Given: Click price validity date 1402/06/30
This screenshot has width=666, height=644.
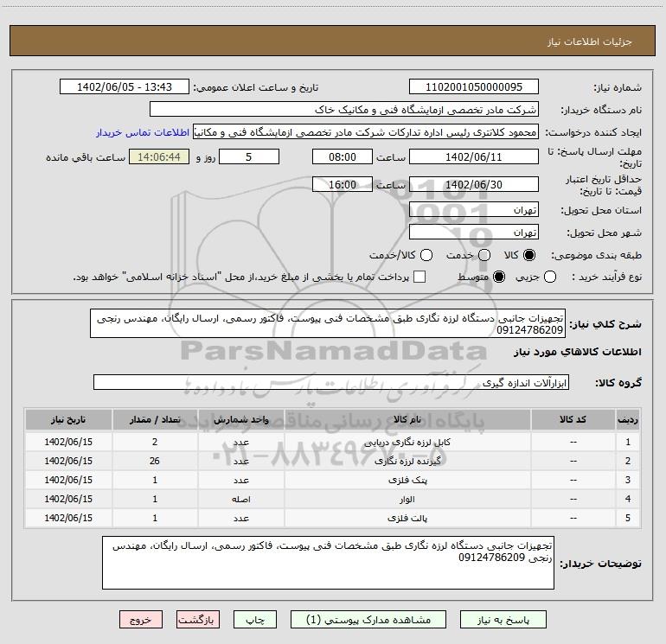Looking at the screenshot, I should 474,184.
